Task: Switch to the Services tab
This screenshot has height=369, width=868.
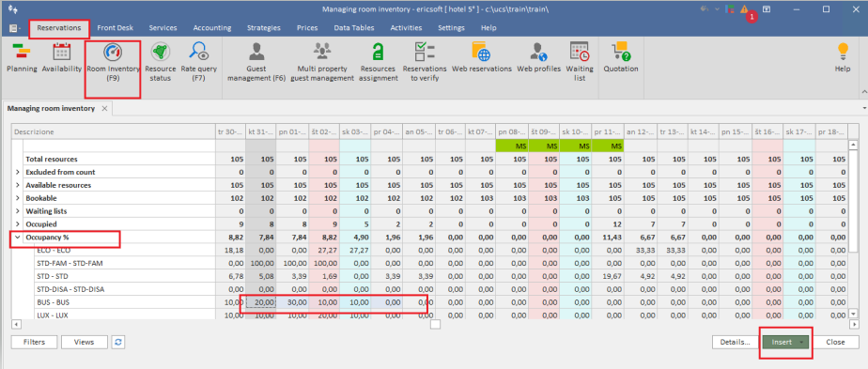Action: pos(163,27)
